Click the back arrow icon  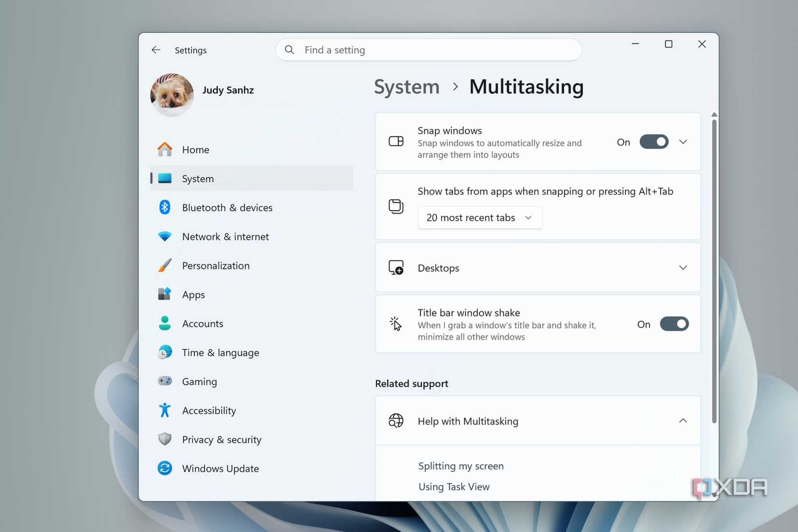point(156,50)
